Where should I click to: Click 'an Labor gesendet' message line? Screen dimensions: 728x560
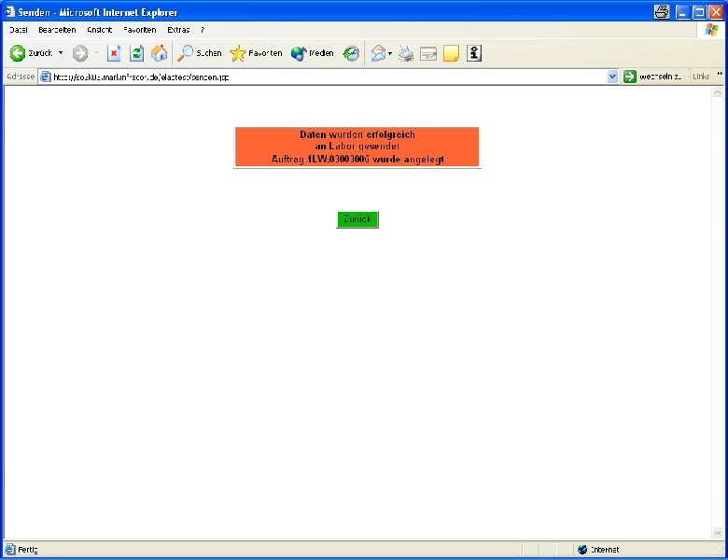[x=357, y=147]
